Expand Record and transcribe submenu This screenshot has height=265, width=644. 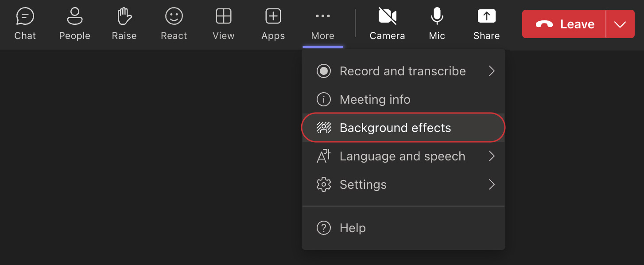(403, 71)
